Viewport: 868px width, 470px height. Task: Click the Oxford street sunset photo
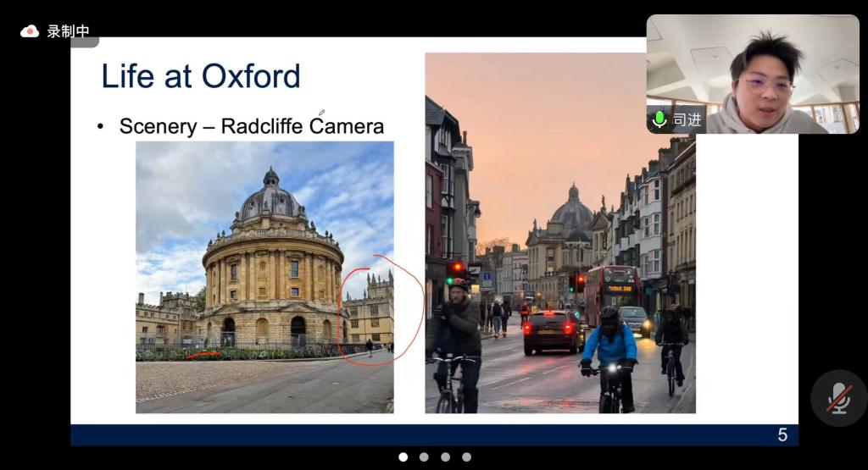[x=560, y=233]
